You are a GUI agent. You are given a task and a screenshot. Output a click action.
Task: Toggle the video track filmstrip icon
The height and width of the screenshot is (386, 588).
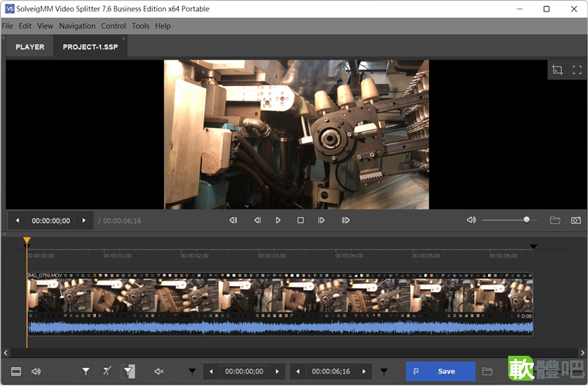(16, 371)
